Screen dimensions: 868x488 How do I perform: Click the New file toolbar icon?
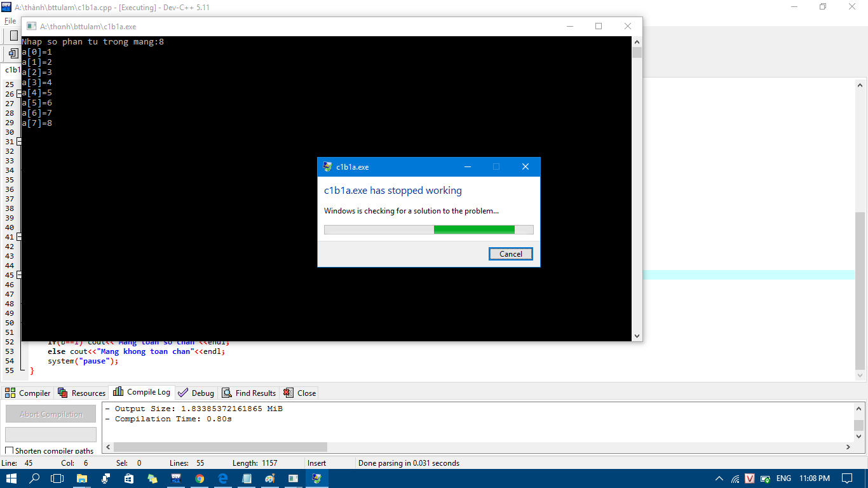(x=14, y=36)
